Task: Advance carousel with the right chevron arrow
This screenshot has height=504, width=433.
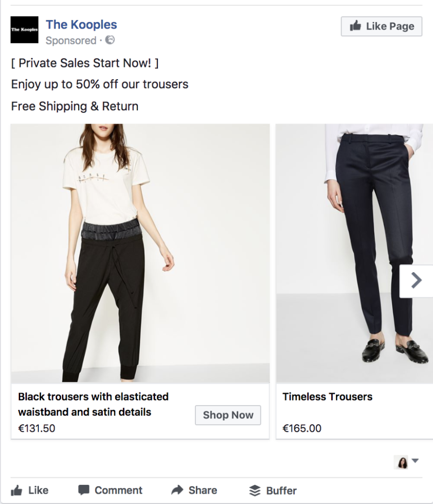Action: (x=416, y=281)
